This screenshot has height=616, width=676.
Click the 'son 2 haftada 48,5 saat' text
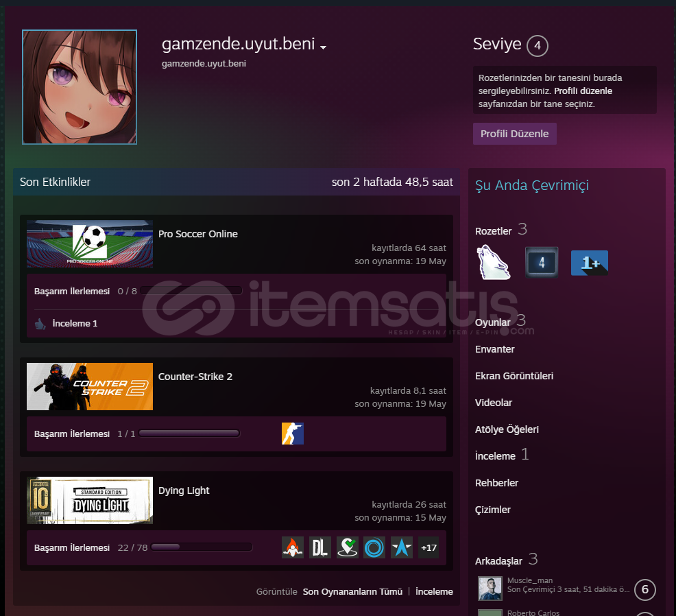[x=392, y=182]
